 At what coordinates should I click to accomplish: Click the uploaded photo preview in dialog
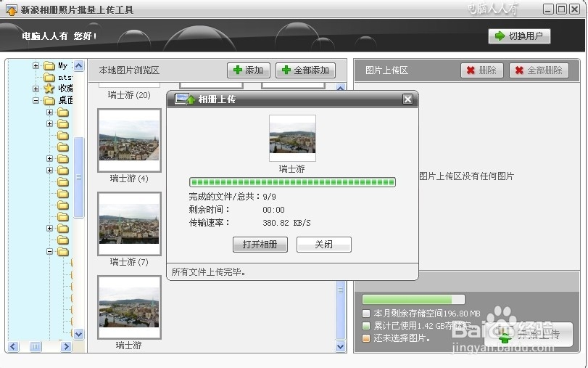coord(292,138)
